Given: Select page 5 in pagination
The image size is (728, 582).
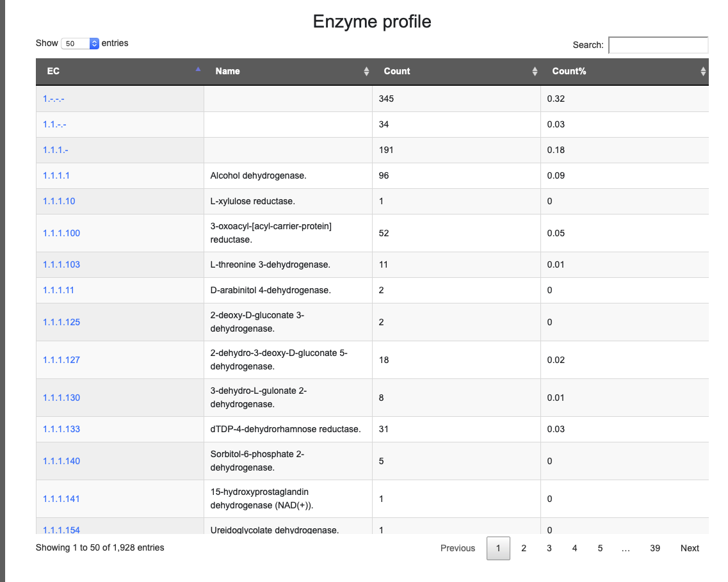Looking at the screenshot, I should tap(600, 548).
